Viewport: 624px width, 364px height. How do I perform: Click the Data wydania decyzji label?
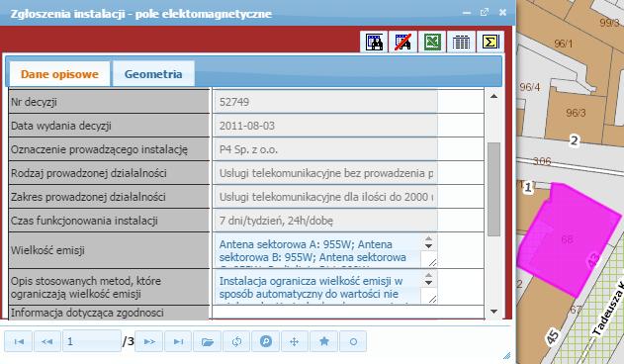61,126
